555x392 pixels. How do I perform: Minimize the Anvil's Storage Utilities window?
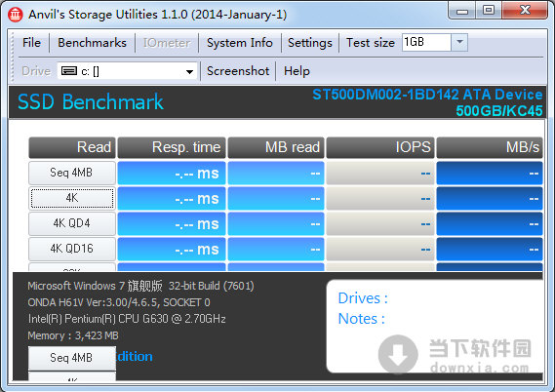pos(462,11)
